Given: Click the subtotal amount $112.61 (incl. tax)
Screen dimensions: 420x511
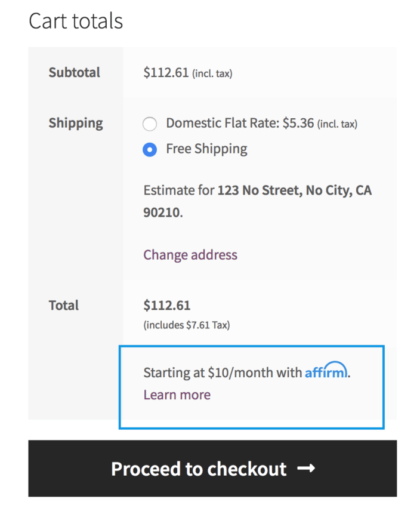Looking at the screenshot, I should pyautogui.click(x=187, y=73).
